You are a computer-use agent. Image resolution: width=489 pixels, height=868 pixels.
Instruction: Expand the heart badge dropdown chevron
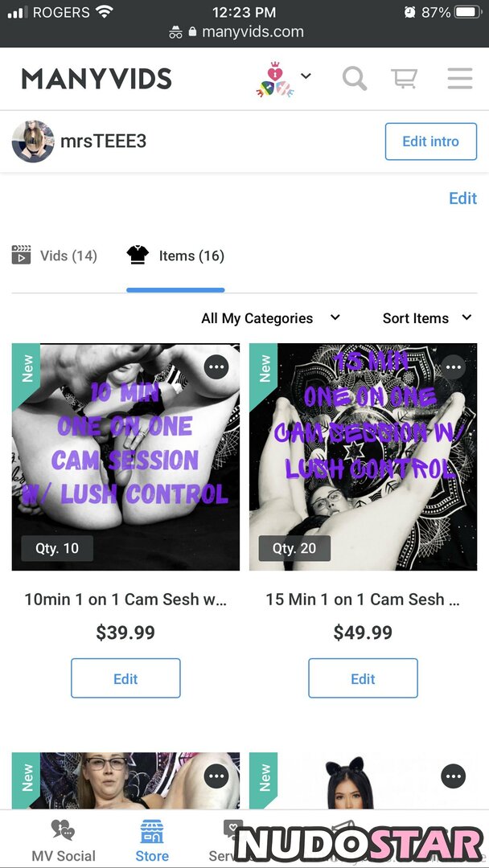306,76
